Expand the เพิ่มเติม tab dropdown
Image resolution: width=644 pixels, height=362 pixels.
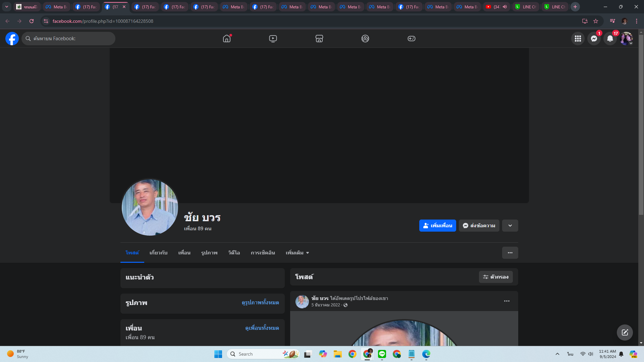coord(297,253)
